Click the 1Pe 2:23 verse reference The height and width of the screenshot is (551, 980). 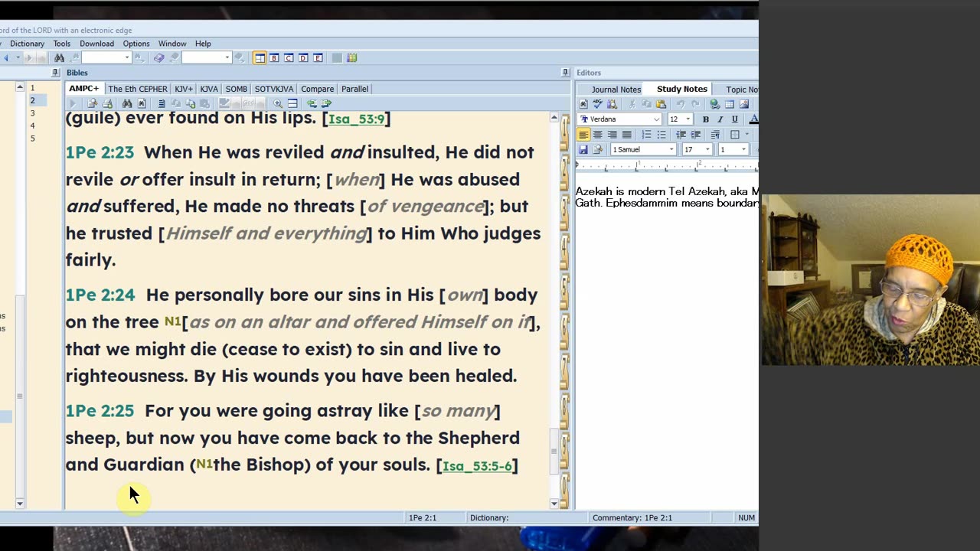(x=100, y=152)
